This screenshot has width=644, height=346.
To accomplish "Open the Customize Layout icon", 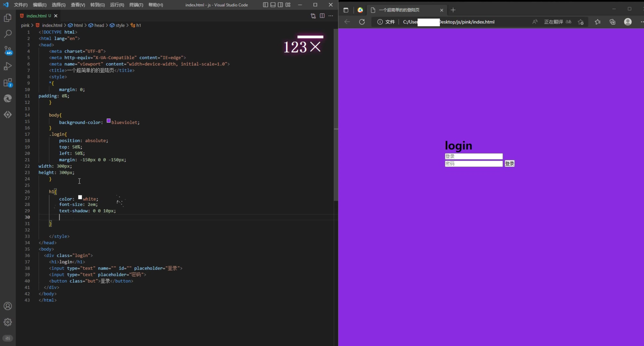I will pyautogui.click(x=288, y=5).
